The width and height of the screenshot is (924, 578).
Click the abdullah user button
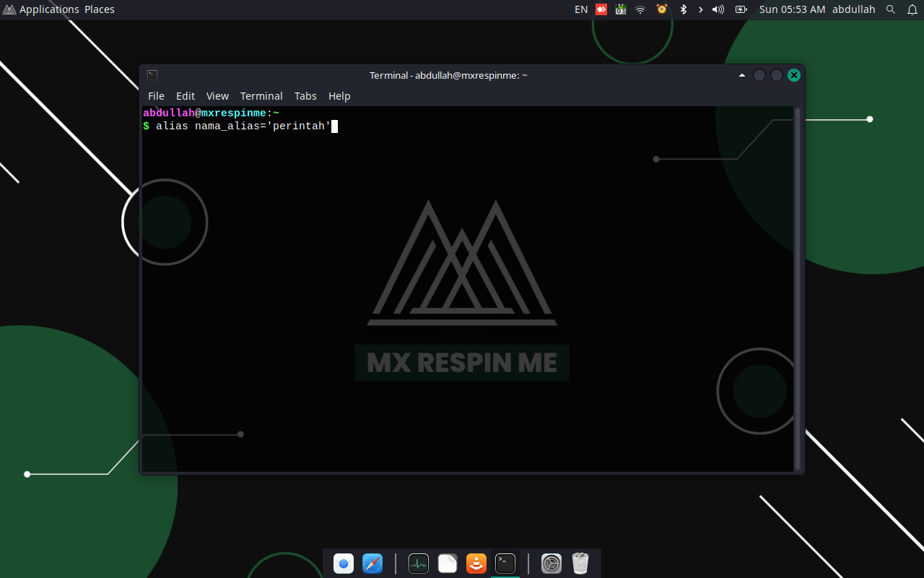(853, 9)
